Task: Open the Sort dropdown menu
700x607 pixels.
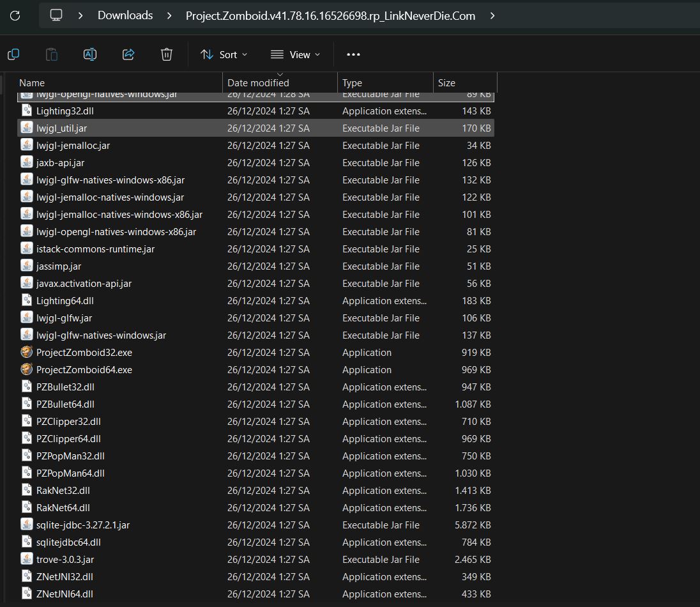Action: [x=224, y=54]
